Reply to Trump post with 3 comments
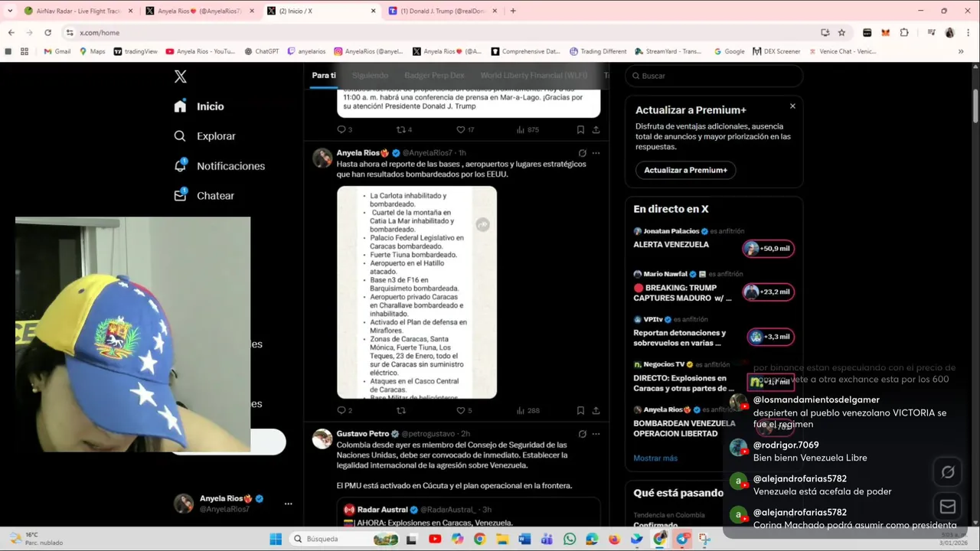The height and width of the screenshot is (551, 980). (x=341, y=129)
